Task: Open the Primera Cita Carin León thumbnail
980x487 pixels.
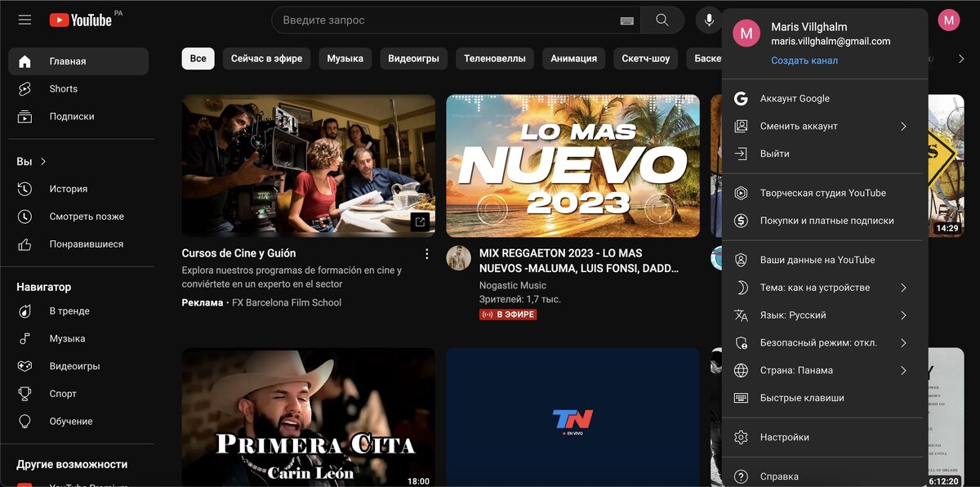Action: [x=309, y=418]
